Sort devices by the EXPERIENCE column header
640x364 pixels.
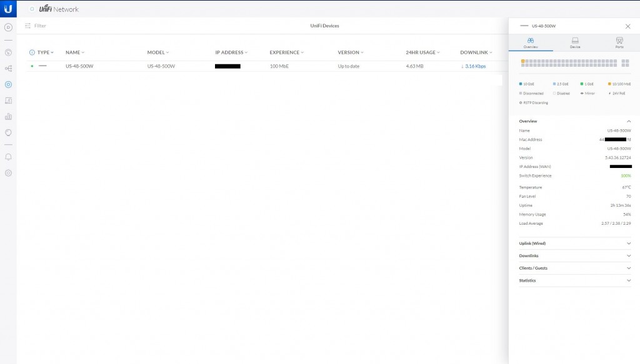click(x=286, y=52)
